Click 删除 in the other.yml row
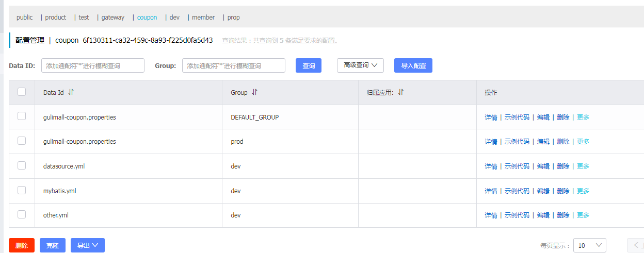This screenshot has height=253, width=644. 563,215
